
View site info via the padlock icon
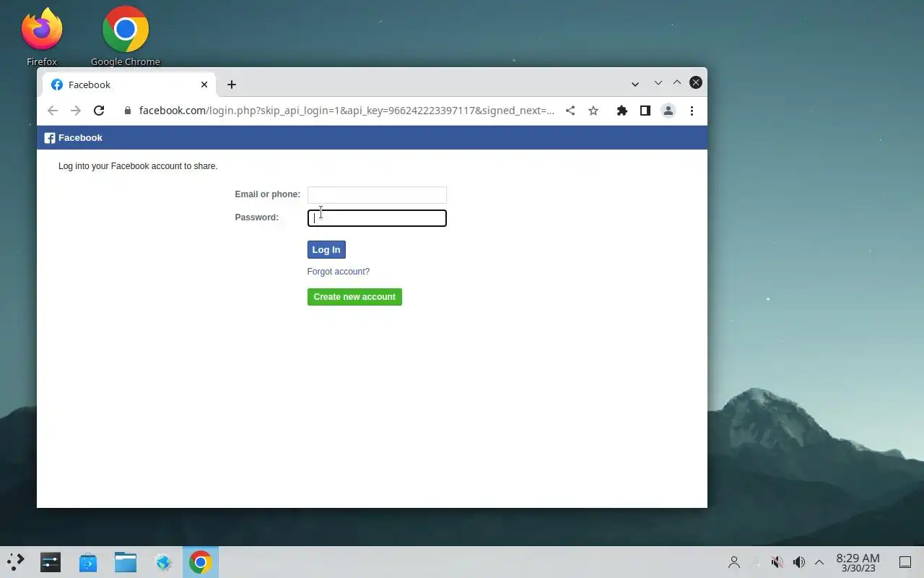pos(128,111)
